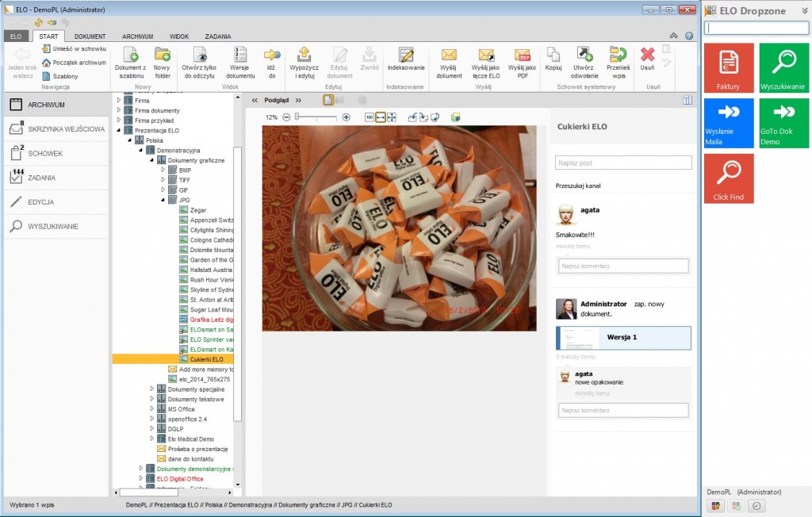Expand the MS Office folder

151,408
